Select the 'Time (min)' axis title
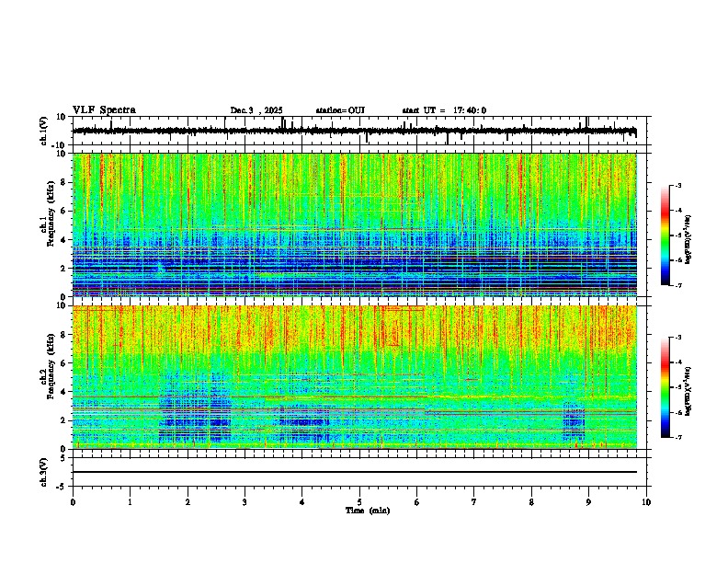Viewport: 728px width, 563px height. 368,511
